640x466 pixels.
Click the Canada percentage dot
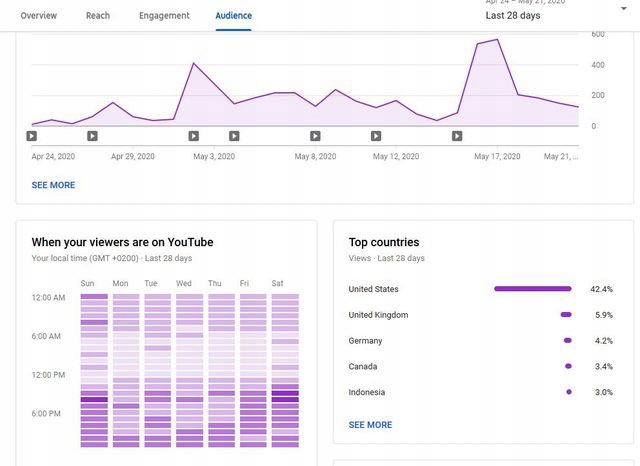coord(568,366)
